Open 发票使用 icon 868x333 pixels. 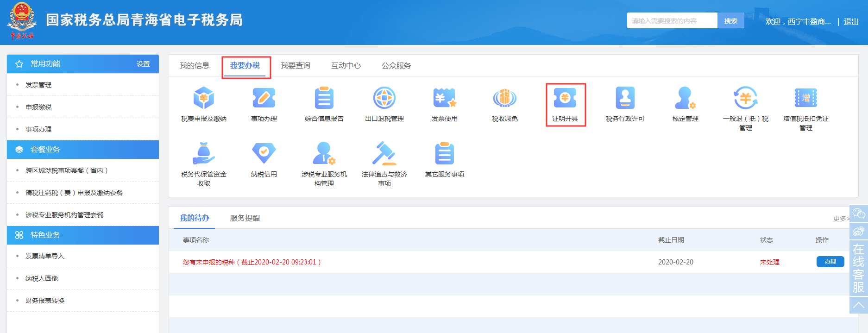coord(445,98)
